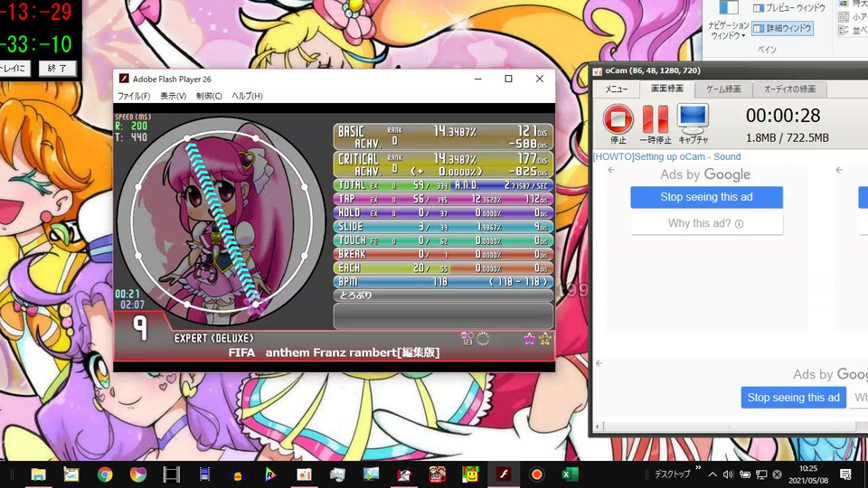Click the TOUCH statistics row in the game
This screenshot has height=488, width=868.
click(x=443, y=240)
